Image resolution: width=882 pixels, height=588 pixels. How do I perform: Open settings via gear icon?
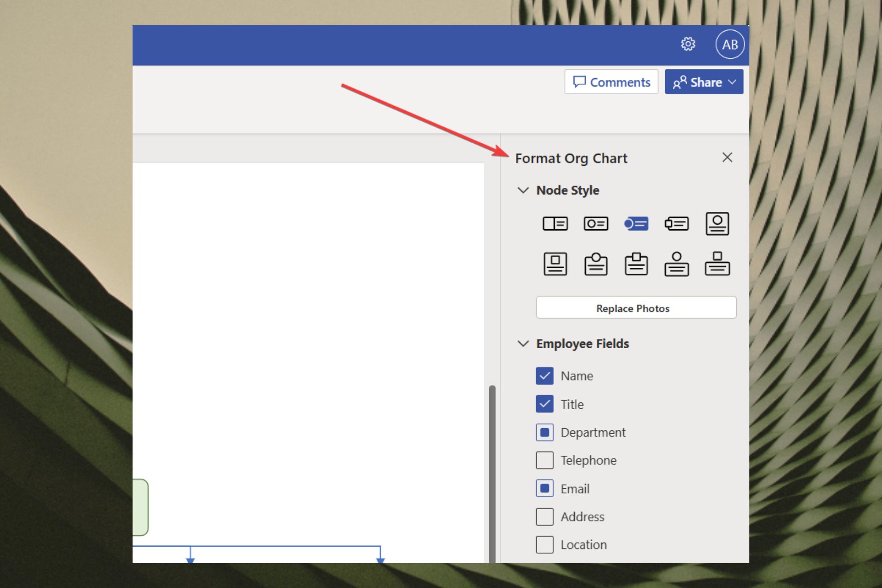coord(688,44)
